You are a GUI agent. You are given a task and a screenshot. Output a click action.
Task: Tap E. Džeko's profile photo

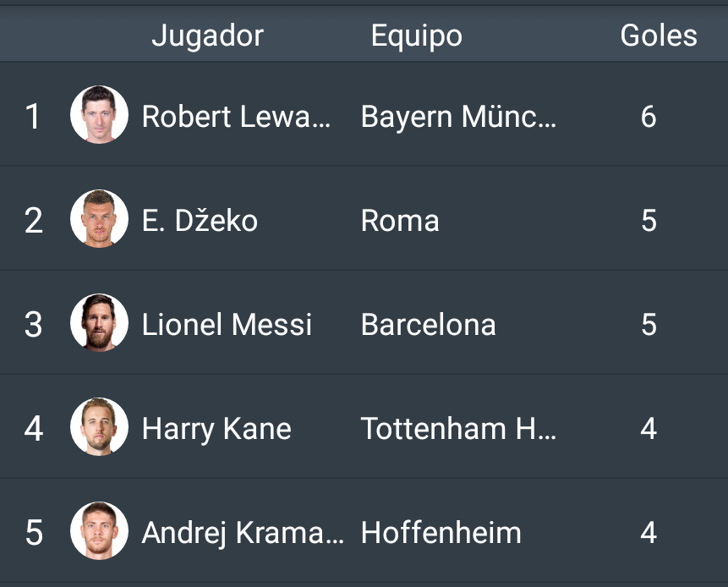point(99,218)
